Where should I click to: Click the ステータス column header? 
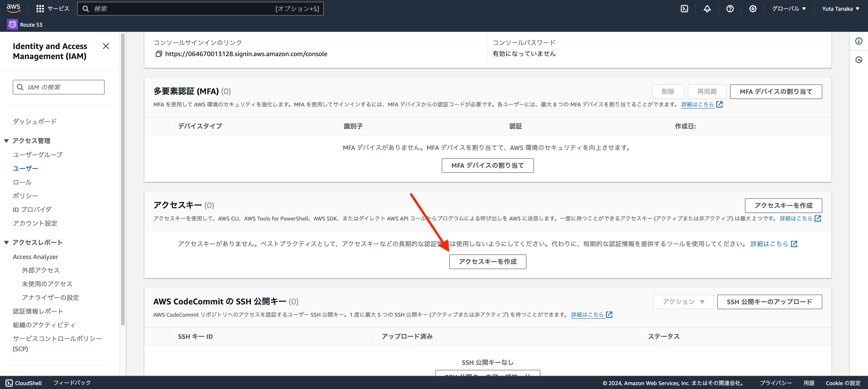click(664, 337)
